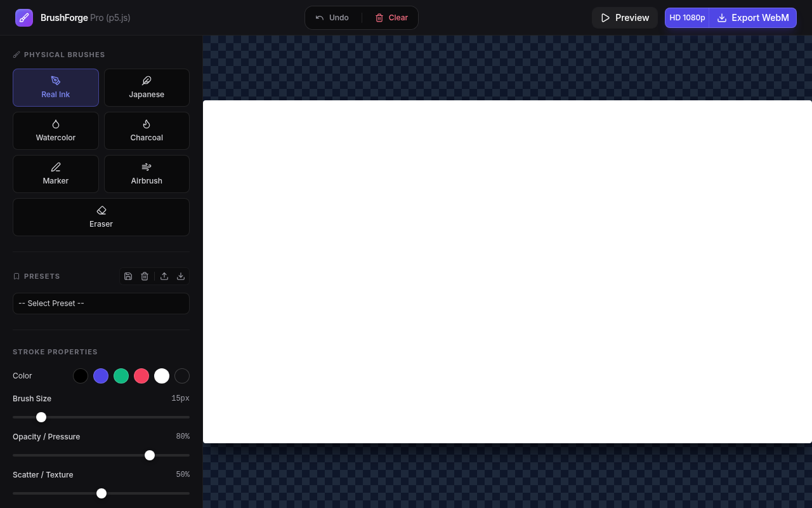Image resolution: width=812 pixels, height=508 pixels.
Task: Pick the green color swatch
Action: point(121,376)
